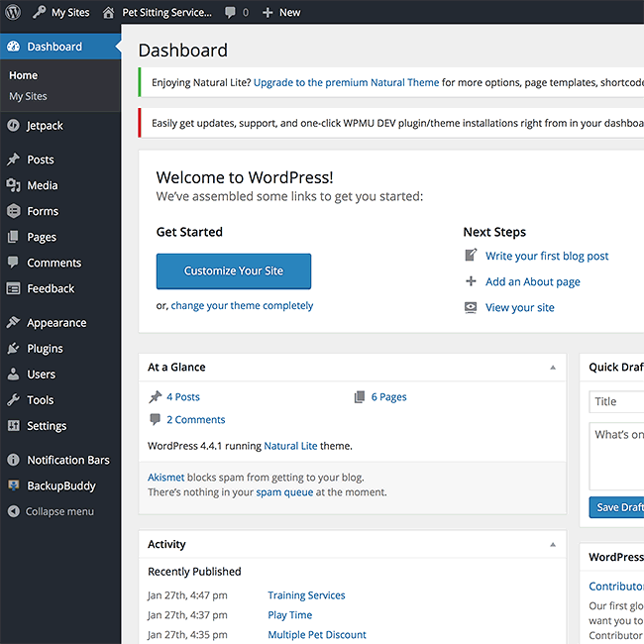Open Upgrade to the premium Natural Theme link
Image resolution: width=644 pixels, height=644 pixels.
pos(346,82)
